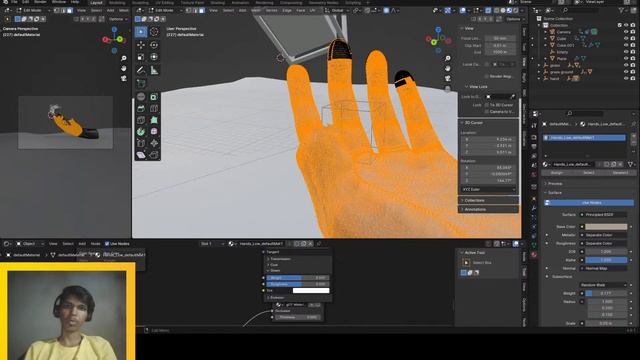Open the Random Walk subsurface method dropdown
Image resolution: width=640 pixels, height=360 pixels.
pyautogui.click(x=603, y=285)
